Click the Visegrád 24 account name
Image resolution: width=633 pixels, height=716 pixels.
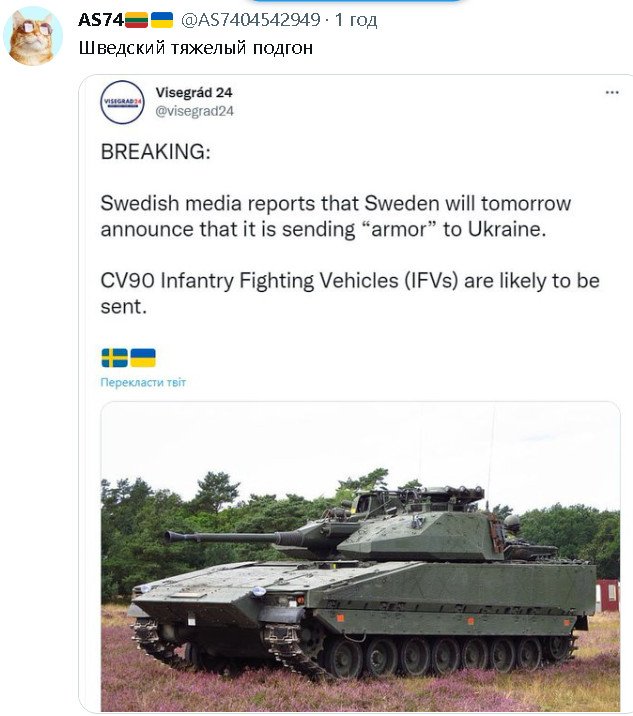[194, 93]
